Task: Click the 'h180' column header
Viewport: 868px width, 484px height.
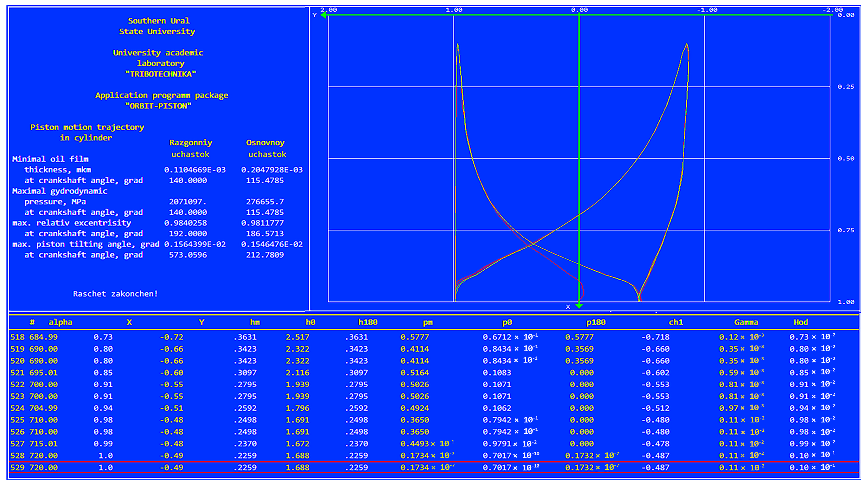Action: [x=368, y=322]
